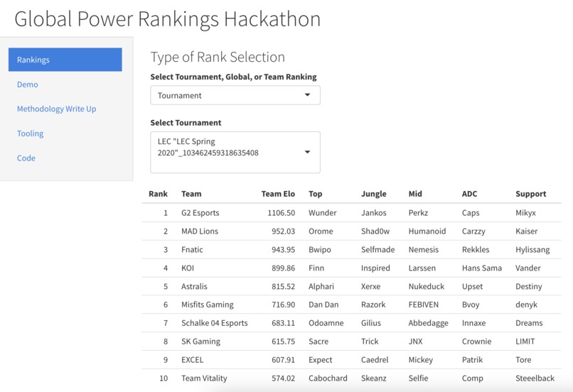
Task: Click top laner Cabochard
Action: coord(328,378)
